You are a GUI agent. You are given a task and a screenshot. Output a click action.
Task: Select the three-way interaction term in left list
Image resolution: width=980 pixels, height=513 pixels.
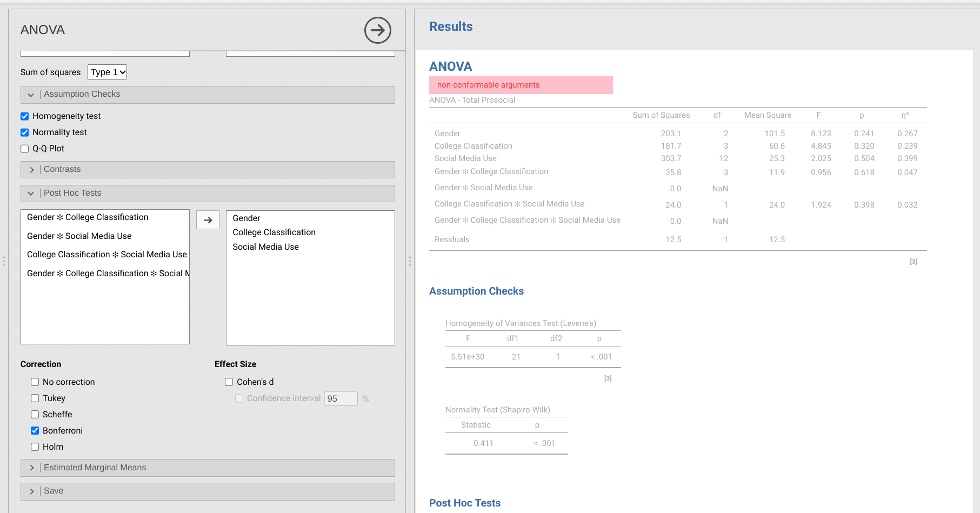108,274
